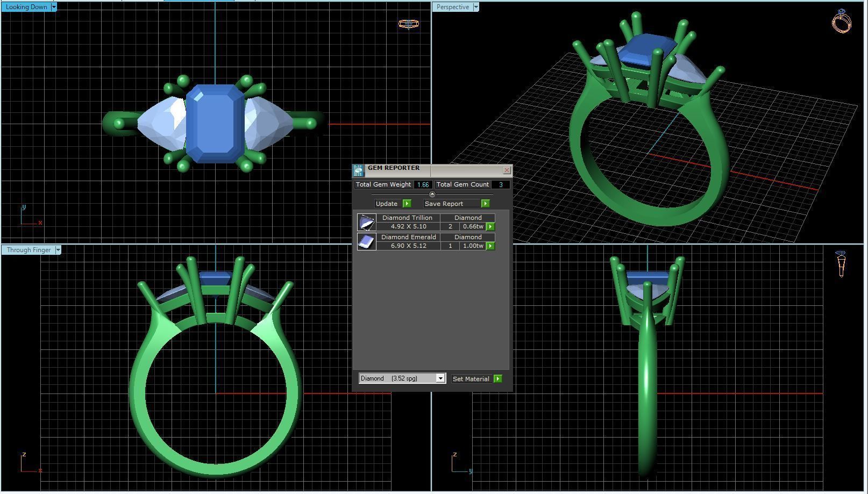Click the quantity '2' in the Trillion row
Image resolution: width=868 pixels, height=494 pixels.
click(450, 226)
